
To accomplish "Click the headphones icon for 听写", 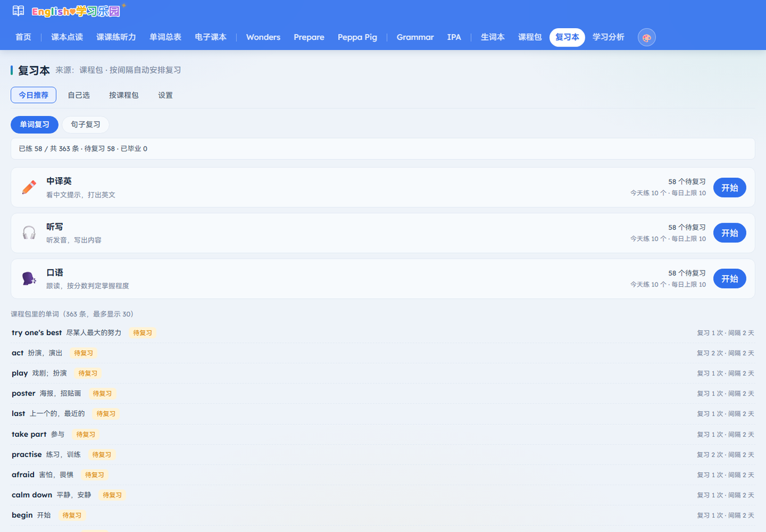I will click(x=29, y=233).
